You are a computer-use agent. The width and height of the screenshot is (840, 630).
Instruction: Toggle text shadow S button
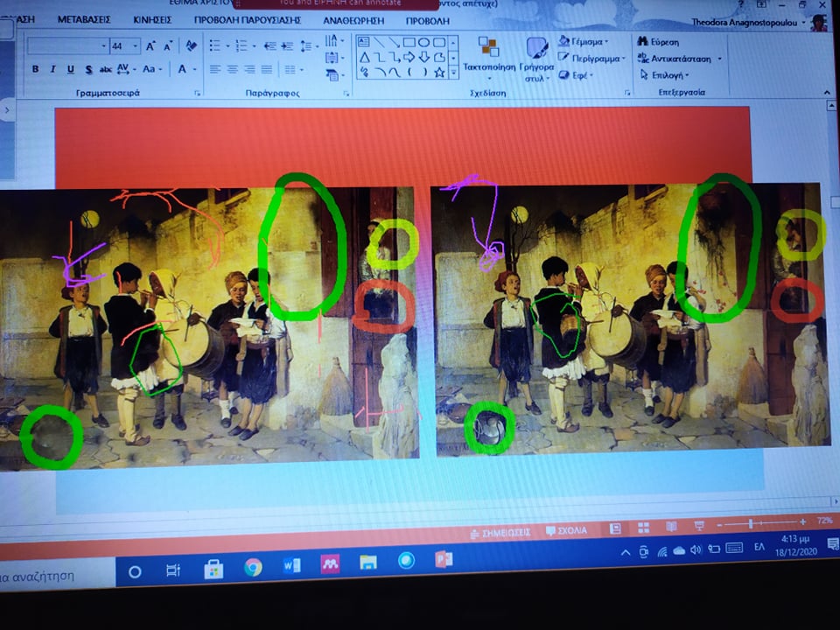[87, 69]
